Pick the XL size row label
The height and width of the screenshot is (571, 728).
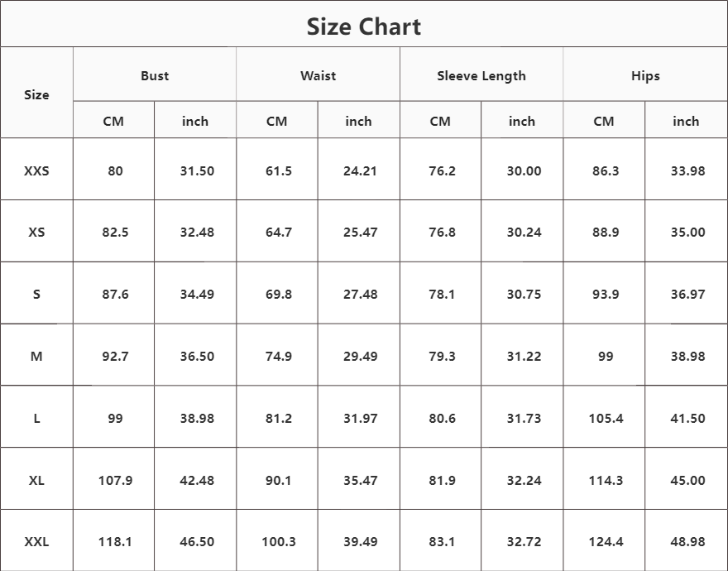point(36,481)
